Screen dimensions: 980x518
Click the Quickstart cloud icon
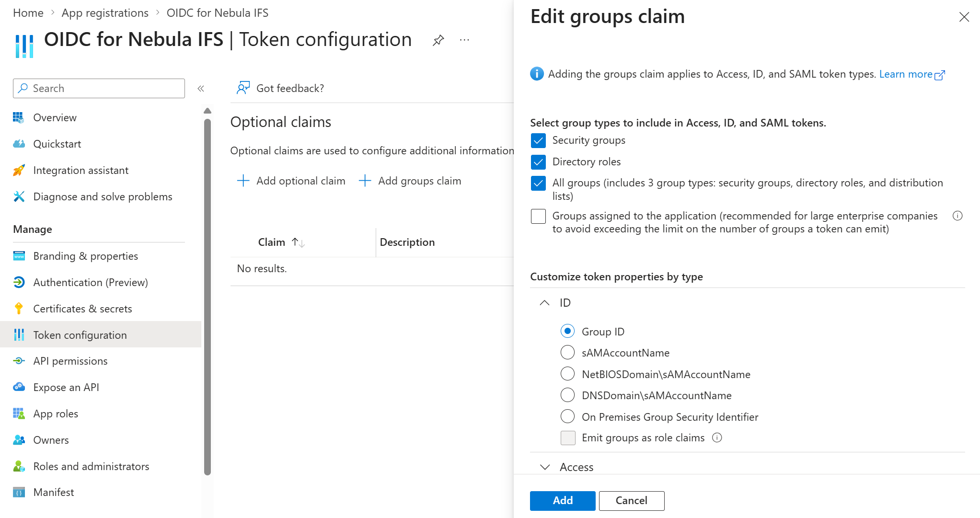(x=19, y=144)
